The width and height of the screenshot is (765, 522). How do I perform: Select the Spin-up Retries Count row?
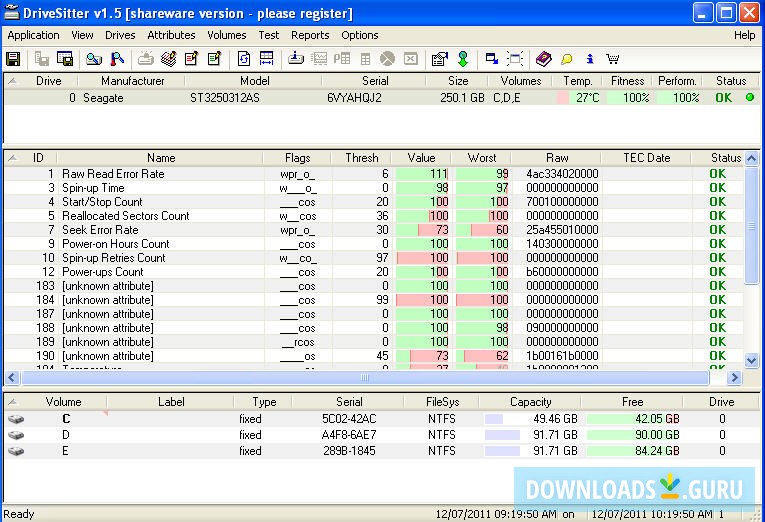pos(374,258)
